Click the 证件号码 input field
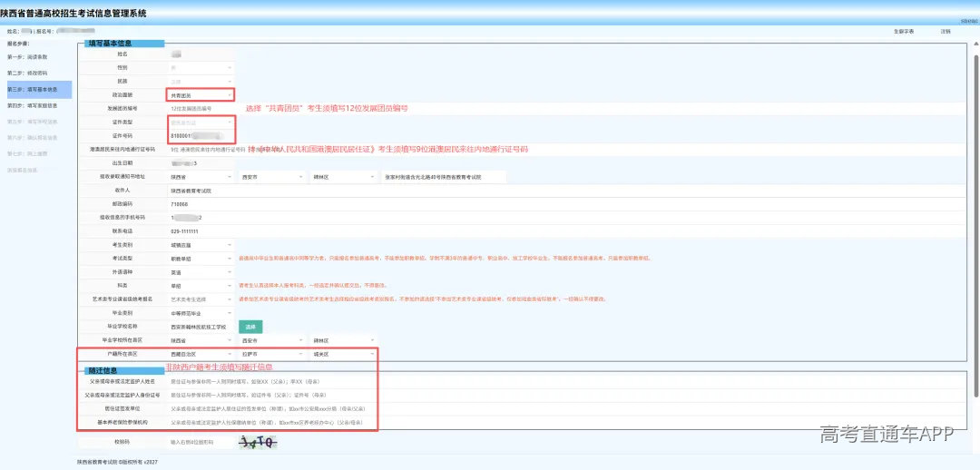 tap(201, 135)
